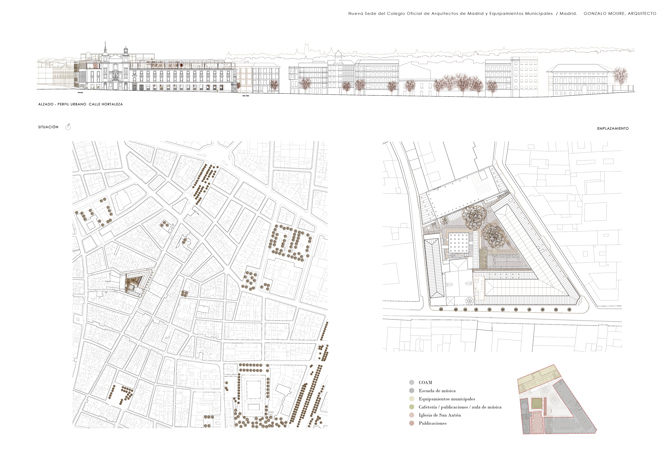
Task: Click the Gonzalo Moure, Arquitecto credit
Action: 620,14
